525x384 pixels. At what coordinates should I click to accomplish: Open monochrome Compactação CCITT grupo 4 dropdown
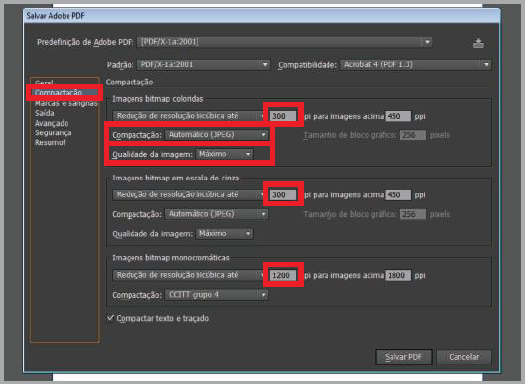[x=216, y=295]
